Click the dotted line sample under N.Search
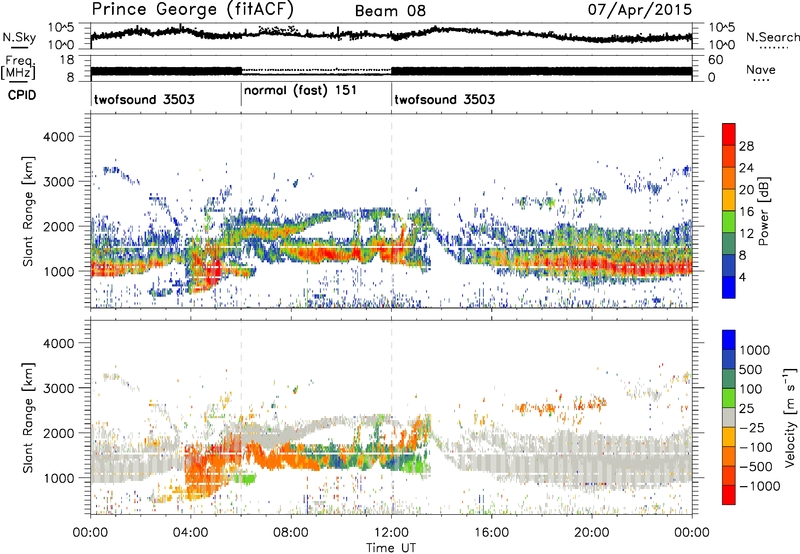 coord(773,48)
